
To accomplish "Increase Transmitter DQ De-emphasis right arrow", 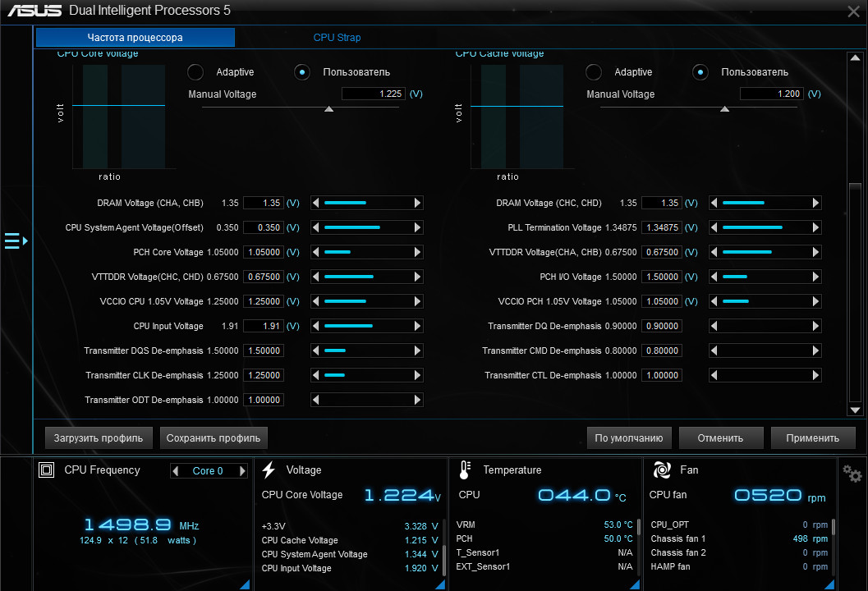I will coord(815,326).
